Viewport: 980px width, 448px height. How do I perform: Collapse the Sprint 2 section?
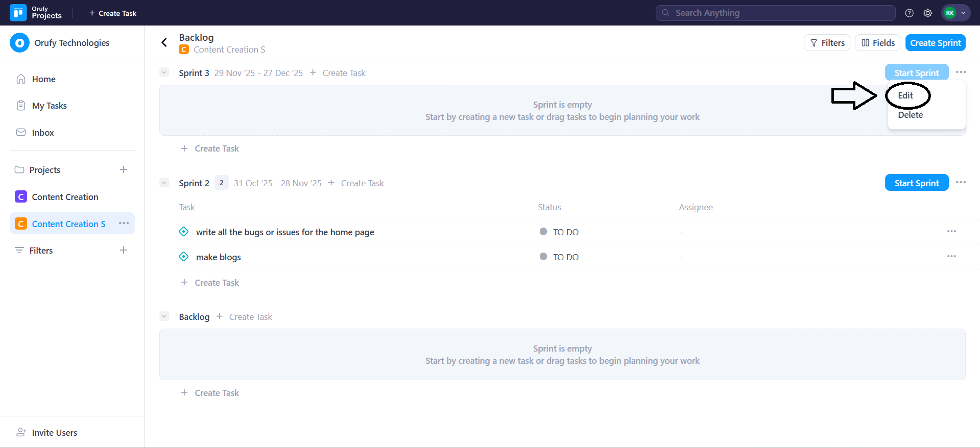tap(164, 183)
